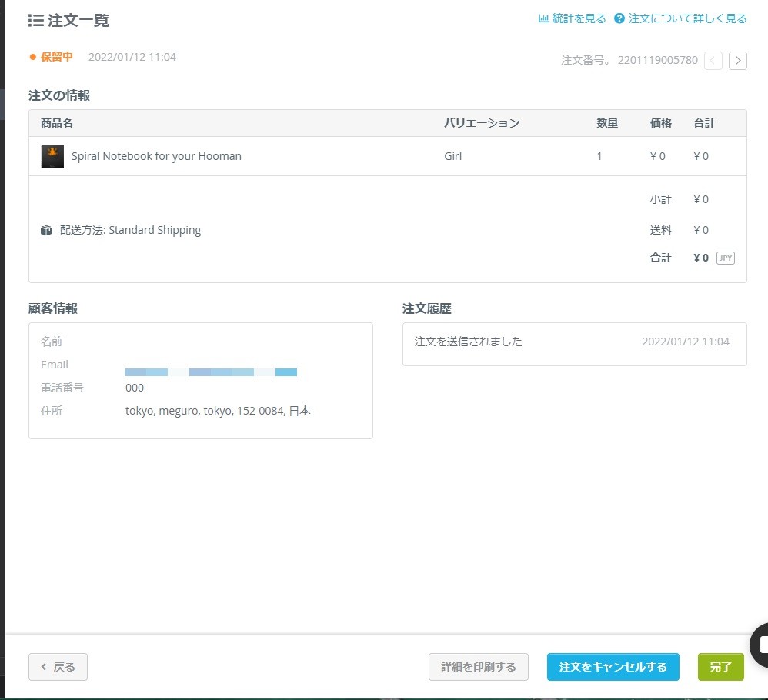Click the customer address in 顧客情報

pos(218,411)
